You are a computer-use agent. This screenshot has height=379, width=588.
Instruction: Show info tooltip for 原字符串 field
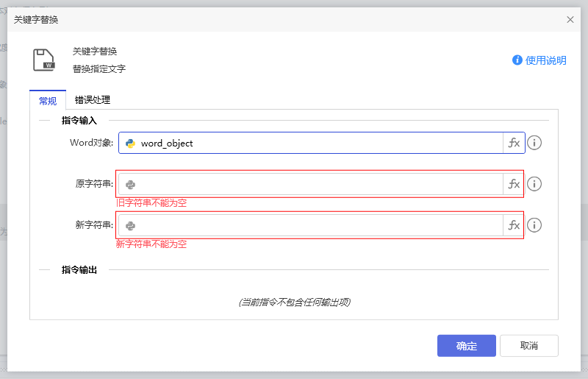pos(535,184)
